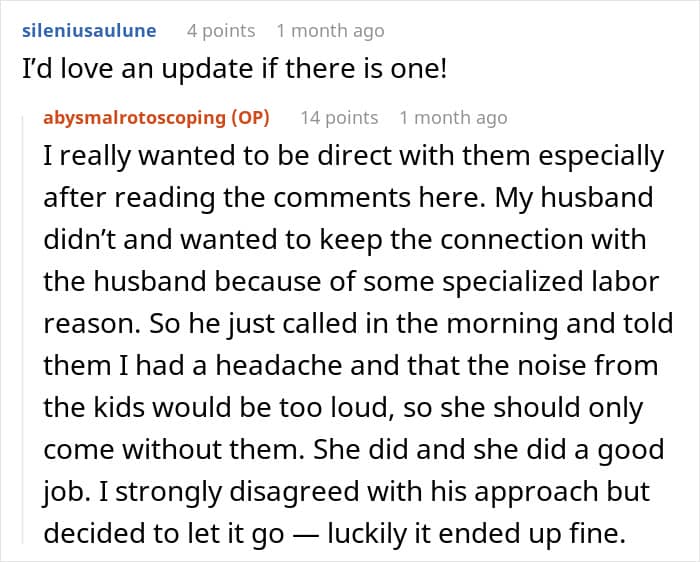
Task: Collapse reply thread using the dotted indent line
Action: tap(31, 330)
